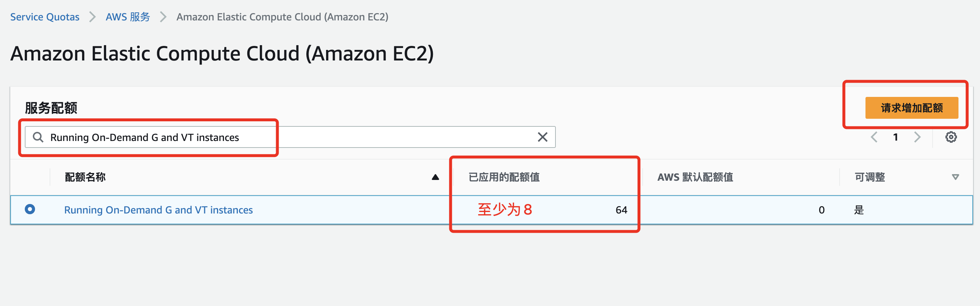Screen dimensions: 980x306
Task: Click the Amazon EC2 breadcrumb item
Action: pos(282,17)
